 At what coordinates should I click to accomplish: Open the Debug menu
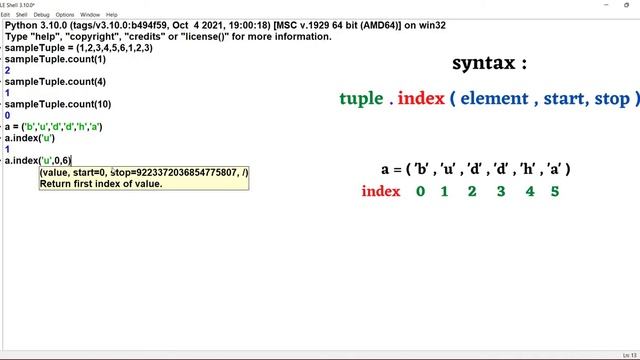pyautogui.click(x=41, y=15)
